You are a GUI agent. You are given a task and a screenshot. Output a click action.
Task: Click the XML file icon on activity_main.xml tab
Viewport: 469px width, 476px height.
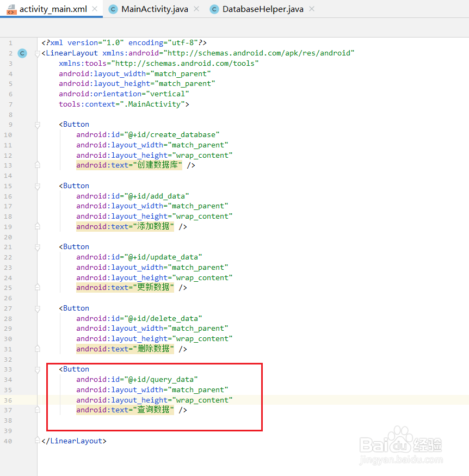point(11,9)
